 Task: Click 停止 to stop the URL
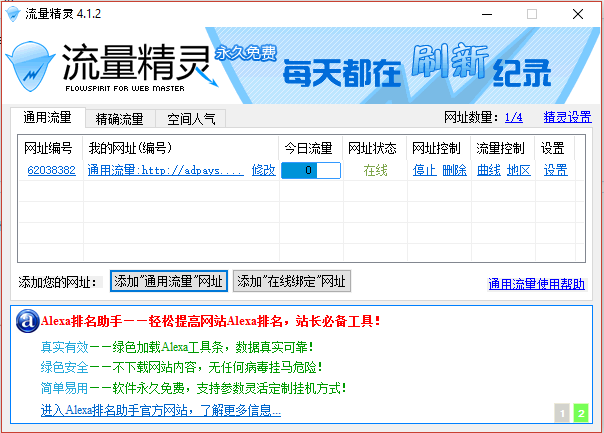(x=424, y=170)
